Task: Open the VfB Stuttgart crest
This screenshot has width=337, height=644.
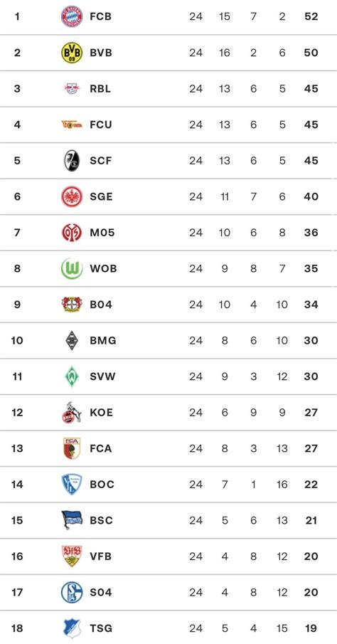Action: 72,556
